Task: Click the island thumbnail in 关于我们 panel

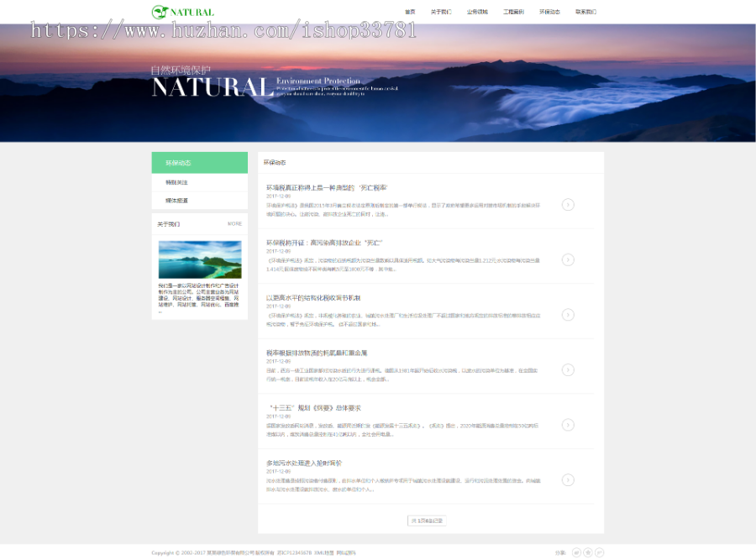Action: [199, 259]
